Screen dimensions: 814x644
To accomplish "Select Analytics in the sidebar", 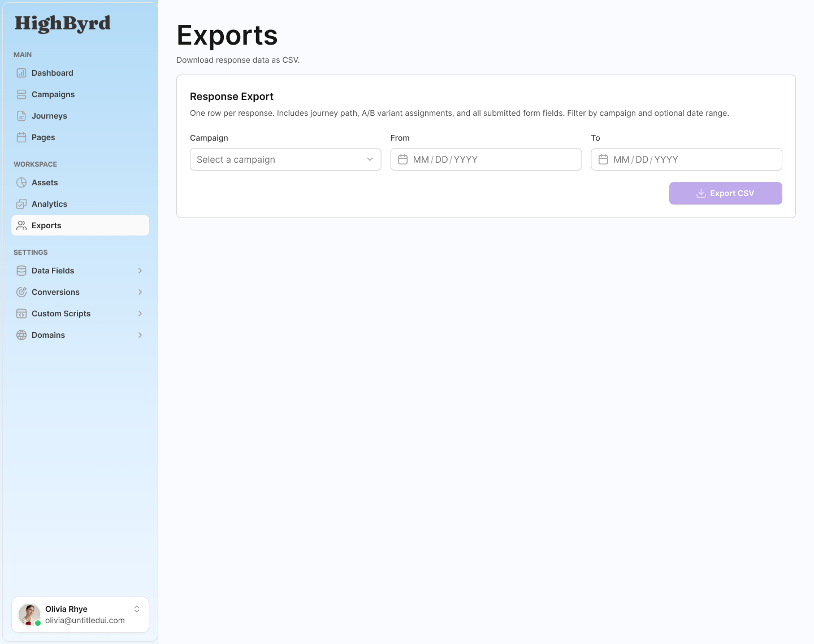I will [80, 204].
